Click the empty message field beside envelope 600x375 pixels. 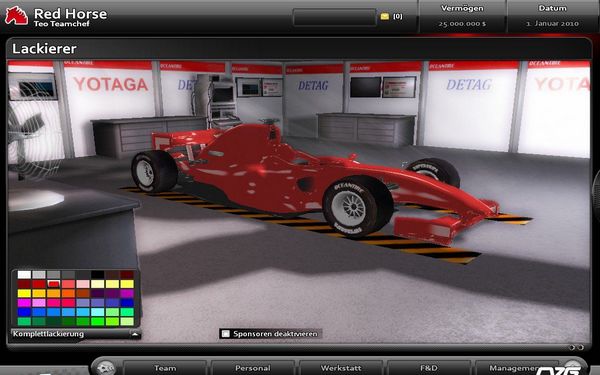(x=334, y=17)
